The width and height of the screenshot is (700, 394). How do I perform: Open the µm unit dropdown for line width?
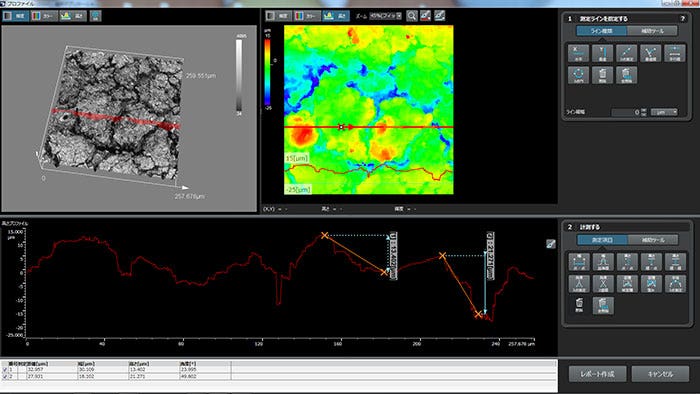click(664, 112)
